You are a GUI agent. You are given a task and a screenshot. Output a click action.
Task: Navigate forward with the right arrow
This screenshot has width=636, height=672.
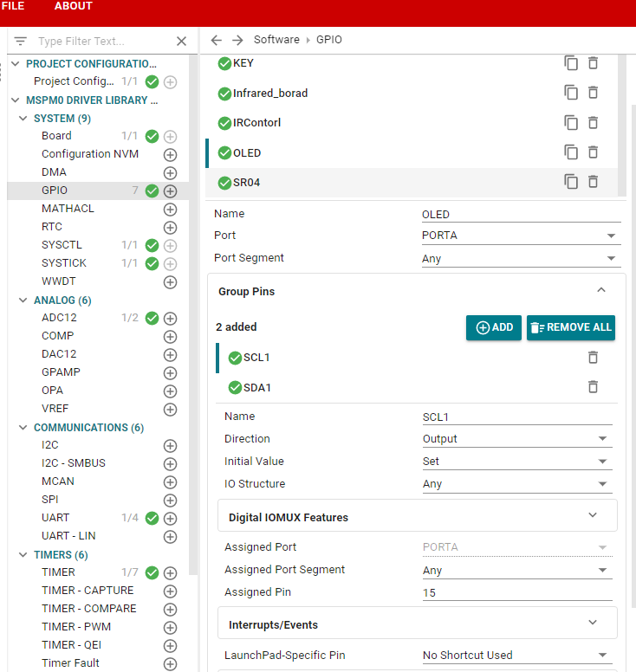click(237, 40)
